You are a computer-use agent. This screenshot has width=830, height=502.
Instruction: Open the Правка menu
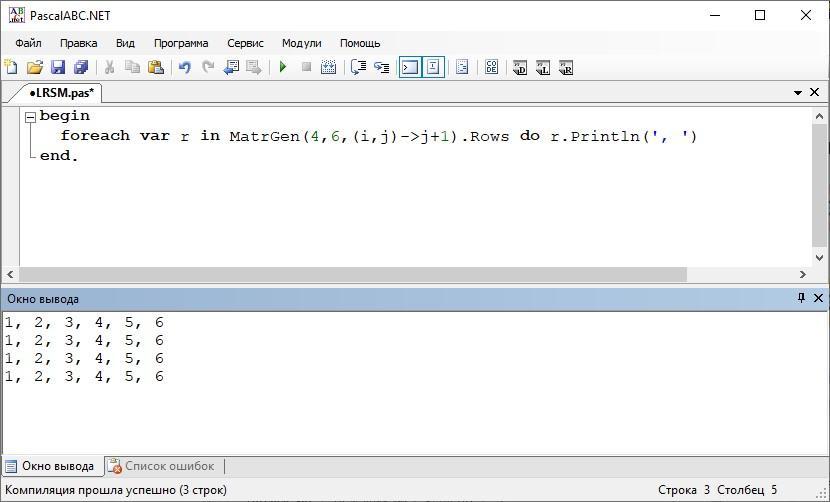(78, 43)
